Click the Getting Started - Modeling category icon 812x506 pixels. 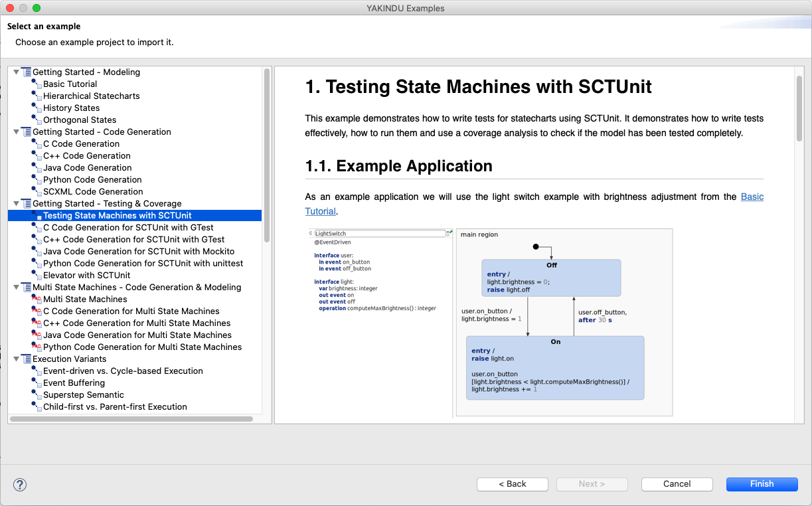click(x=27, y=72)
